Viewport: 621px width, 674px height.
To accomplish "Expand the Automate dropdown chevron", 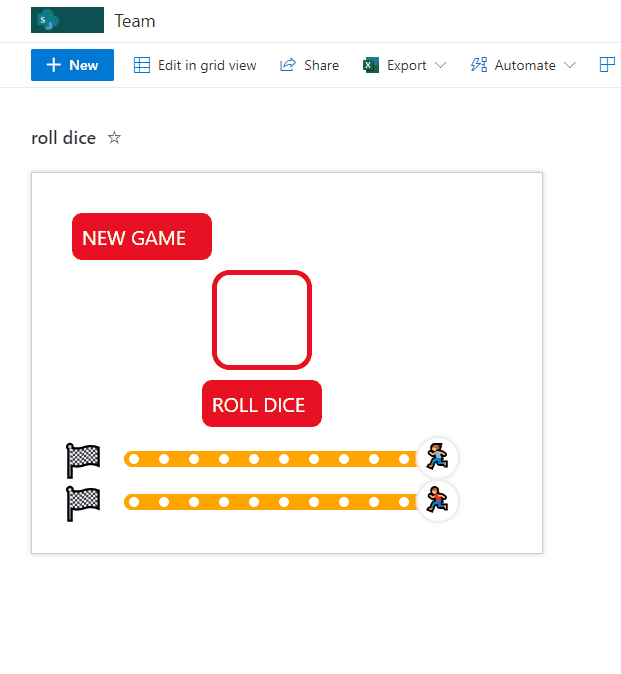I will pos(570,65).
